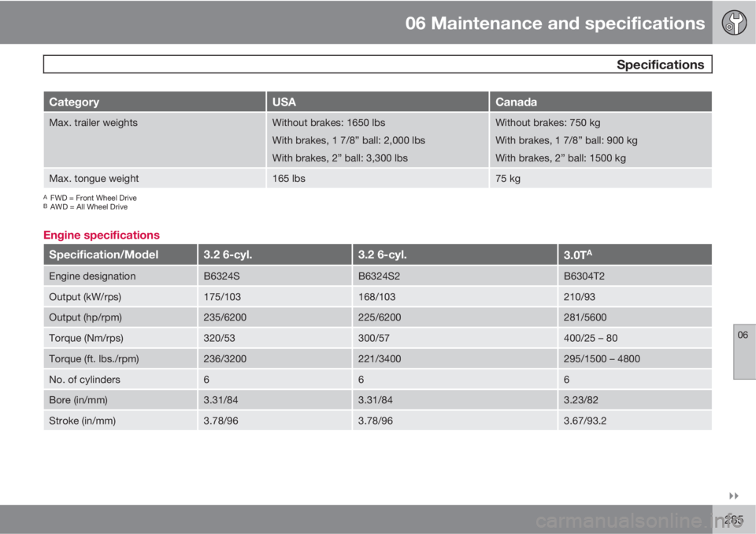The width and height of the screenshot is (756, 534).
Task: Click the 'USA' column header
Action: [377, 102]
